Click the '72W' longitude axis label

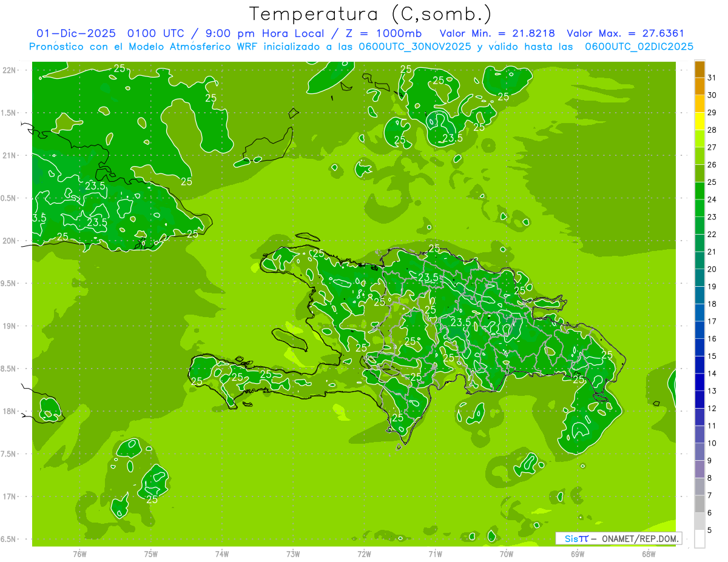click(x=365, y=554)
